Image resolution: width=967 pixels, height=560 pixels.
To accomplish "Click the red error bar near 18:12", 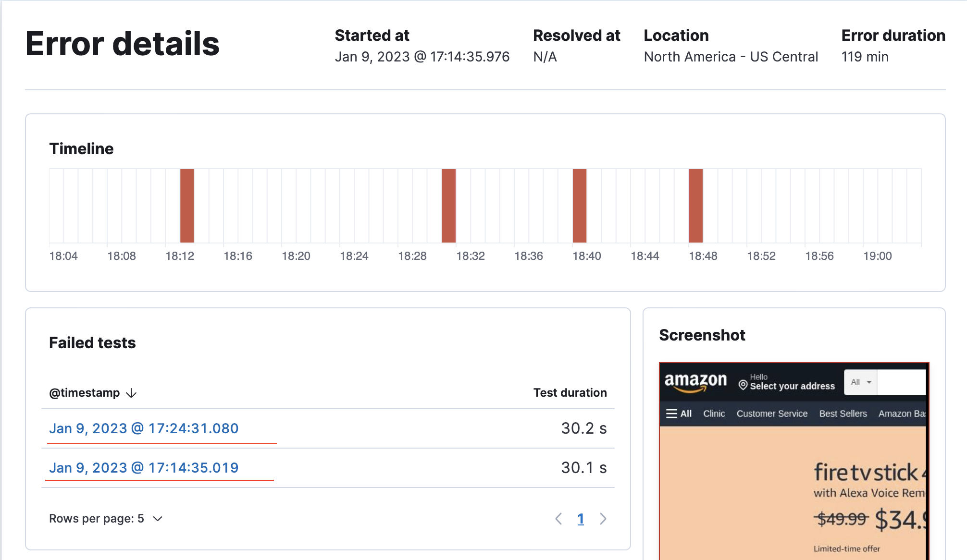I will [x=186, y=205].
